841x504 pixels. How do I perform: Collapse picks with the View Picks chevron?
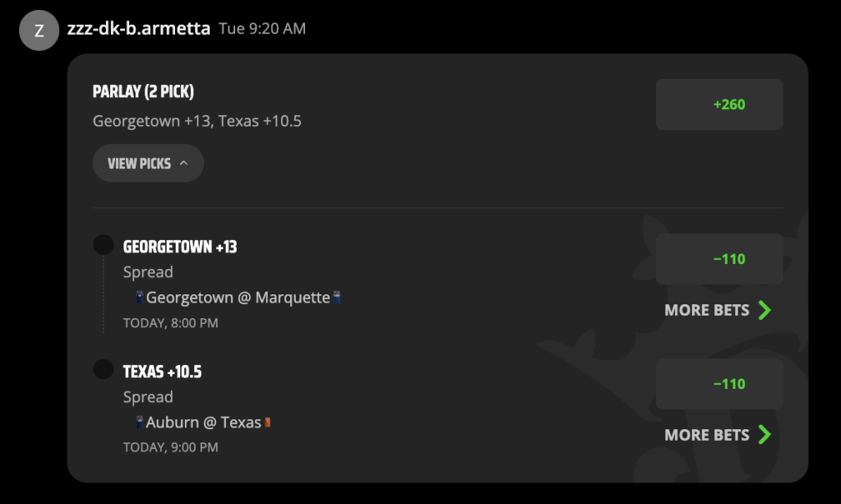click(183, 163)
